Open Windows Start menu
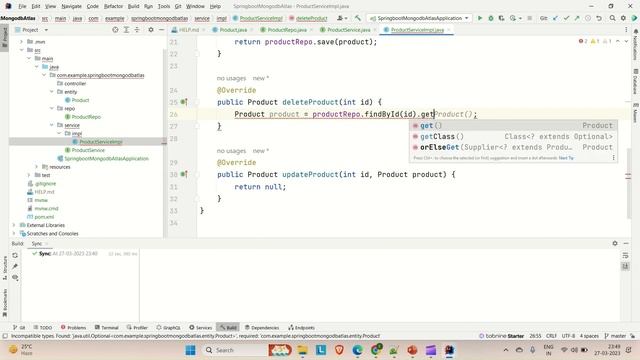This screenshot has height=360, width=640. pyautogui.click(x=190, y=350)
